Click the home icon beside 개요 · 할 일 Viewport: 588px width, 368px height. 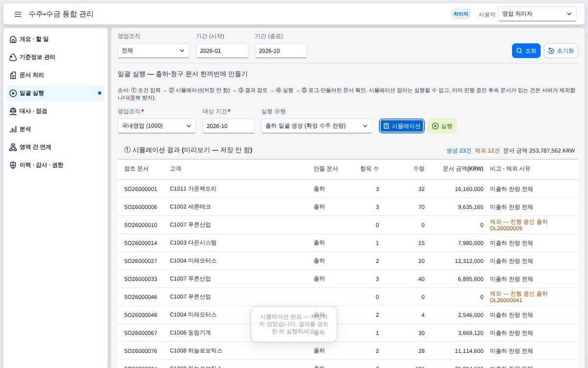[13, 39]
